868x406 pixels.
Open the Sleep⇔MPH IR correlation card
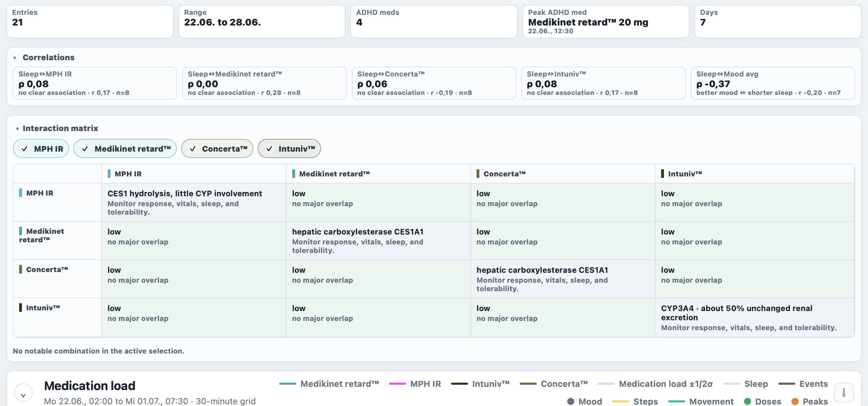coord(95,83)
